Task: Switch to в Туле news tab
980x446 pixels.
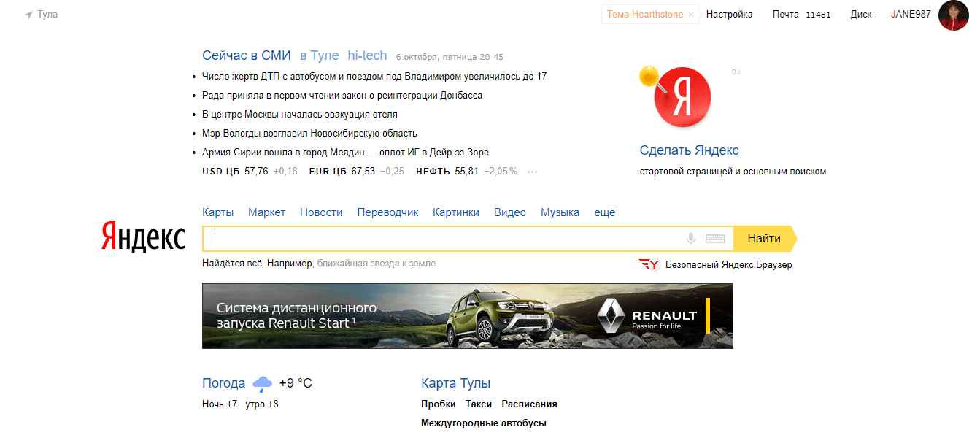Action: pyautogui.click(x=320, y=55)
